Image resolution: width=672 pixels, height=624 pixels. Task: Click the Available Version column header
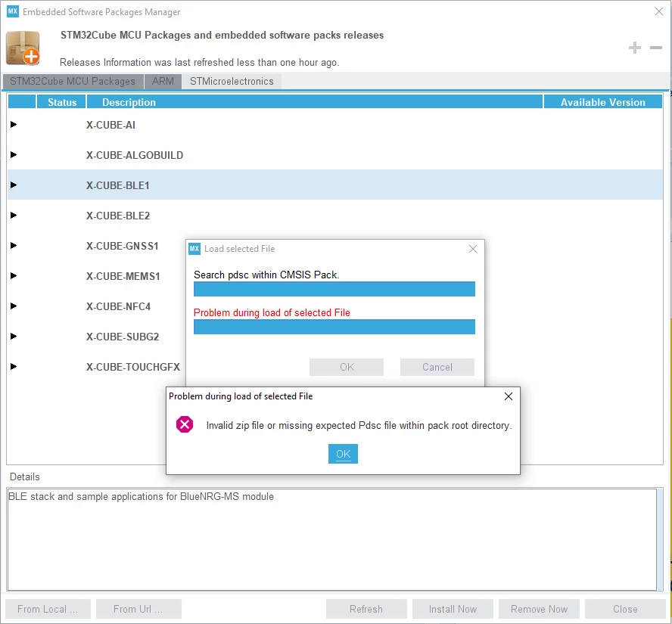click(x=603, y=102)
